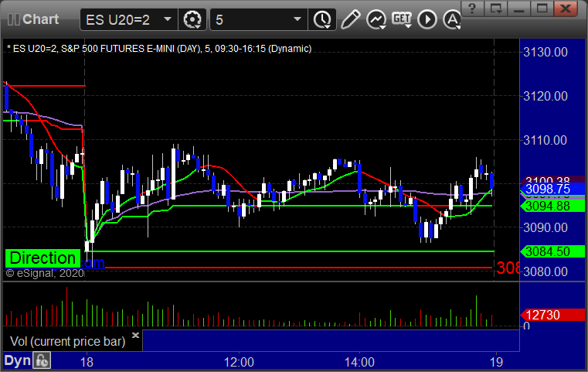Select the green 3094.88 price marker
The height and width of the screenshot is (372, 588).
(552, 206)
